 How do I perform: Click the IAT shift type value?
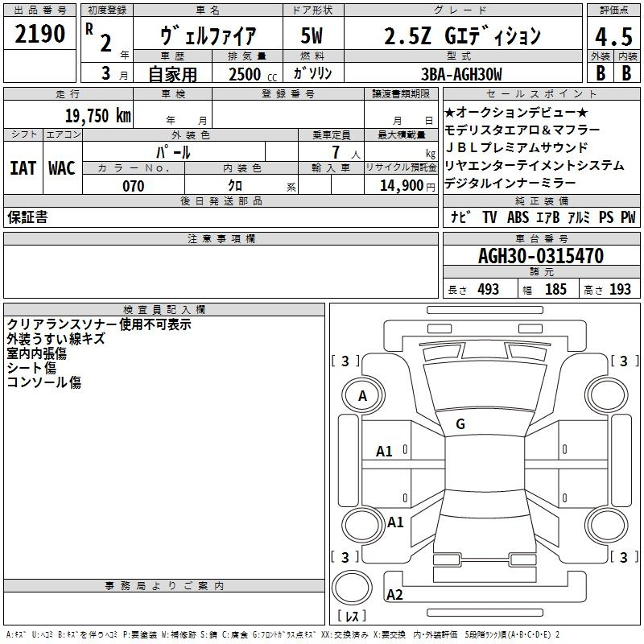[x=23, y=168]
